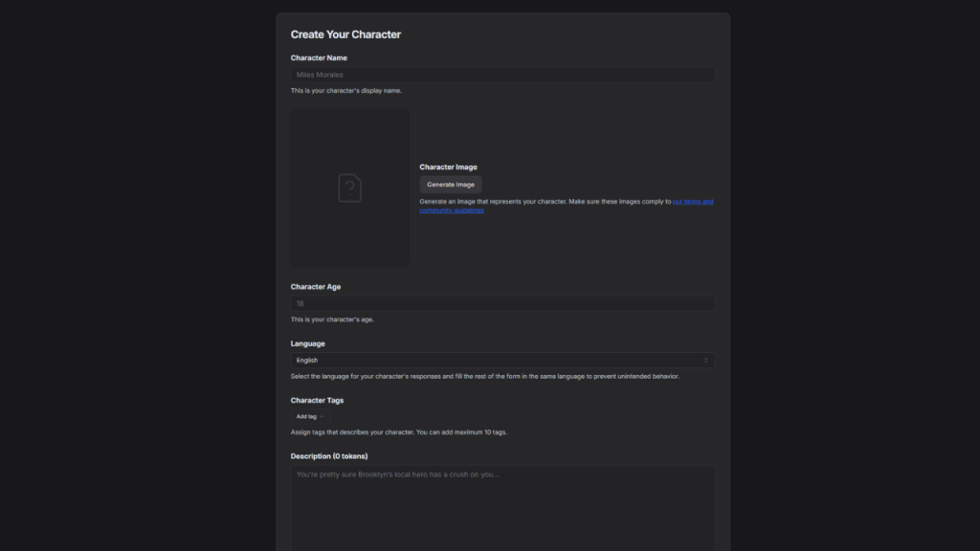Click the question-mark file placeholder icon
The width and height of the screenshot is (980, 551).
[x=349, y=188]
